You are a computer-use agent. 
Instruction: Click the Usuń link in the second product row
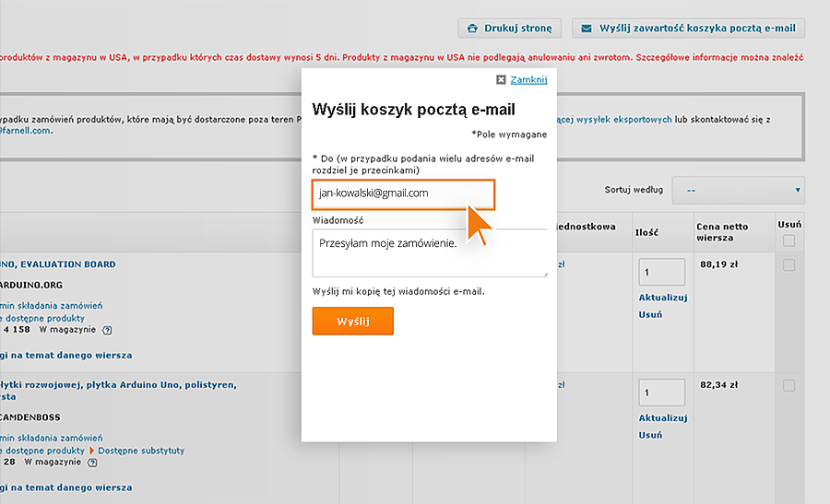650,435
